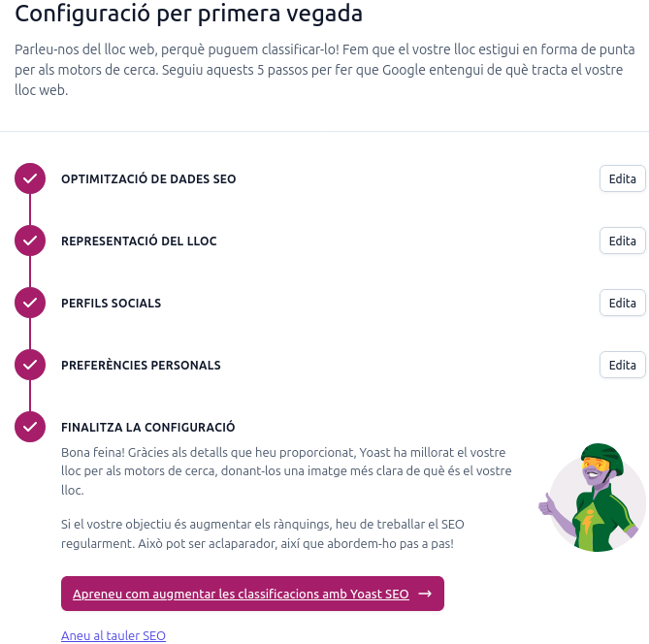
Task: Select the Finalitza la configuració step heading
Action: 147,427
